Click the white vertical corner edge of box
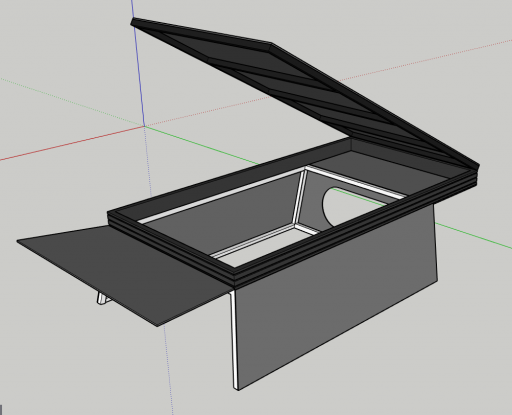The image size is (512, 415). pos(234,340)
